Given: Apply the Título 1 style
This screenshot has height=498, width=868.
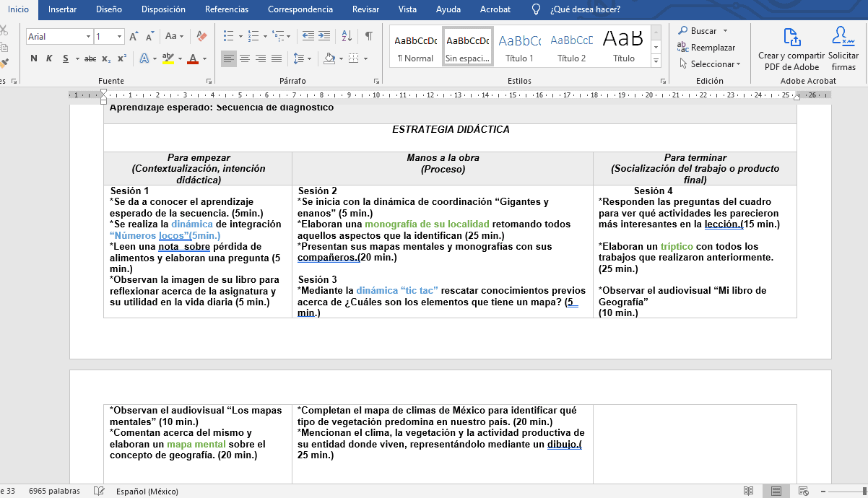Looking at the screenshot, I should click(519, 48).
